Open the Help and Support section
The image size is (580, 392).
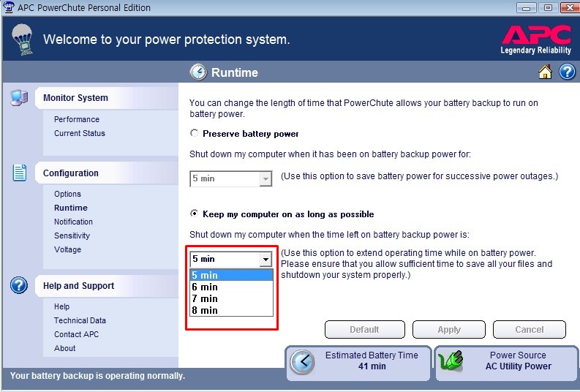pos(107,286)
